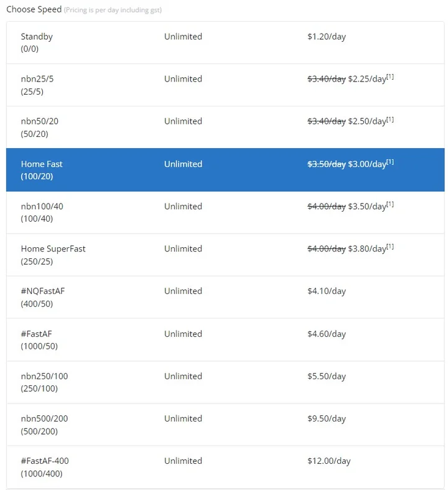Select the nbn50/20 speed option

tap(225, 128)
